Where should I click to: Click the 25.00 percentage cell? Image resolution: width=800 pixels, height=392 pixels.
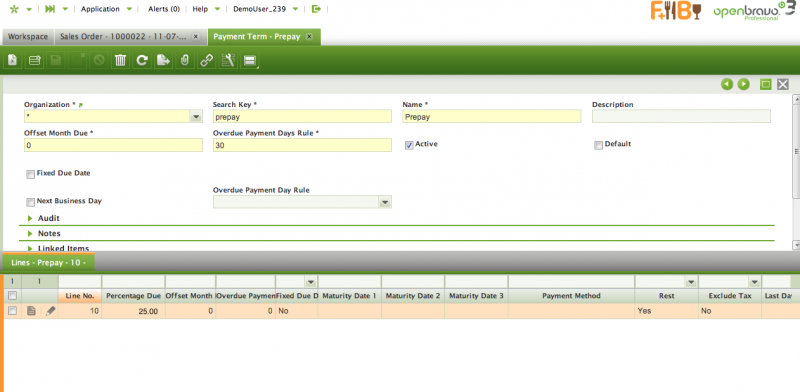click(x=133, y=311)
